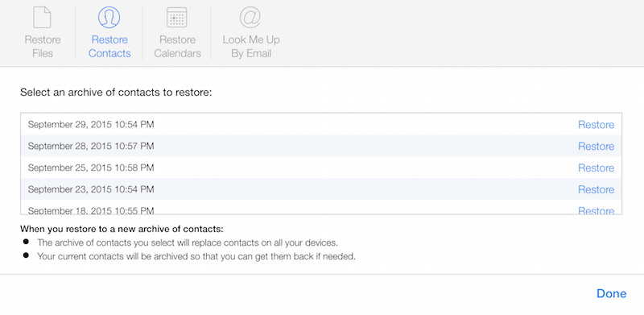Click the Restore Files document icon
Screen dimensions: 644x315
tap(42, 18)
